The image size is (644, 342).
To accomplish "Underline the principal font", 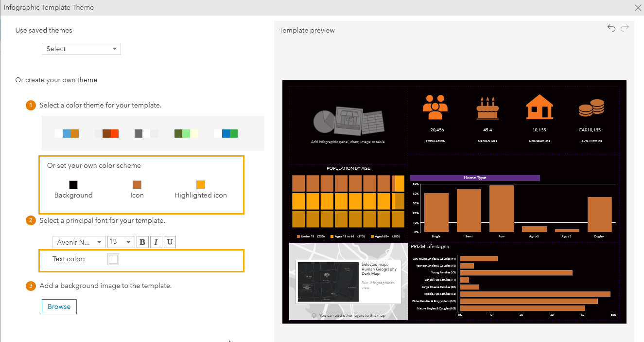I will (x=170, y=242).
